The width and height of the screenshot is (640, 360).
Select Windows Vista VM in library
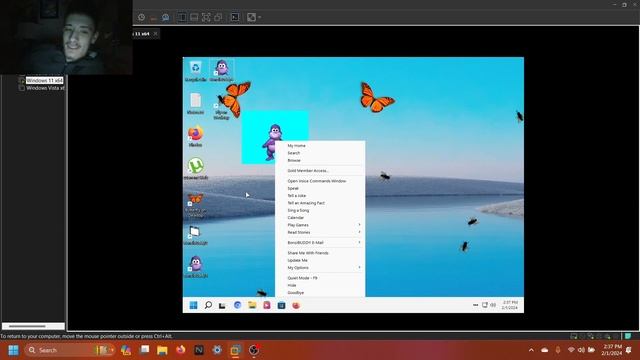[45, 88]
